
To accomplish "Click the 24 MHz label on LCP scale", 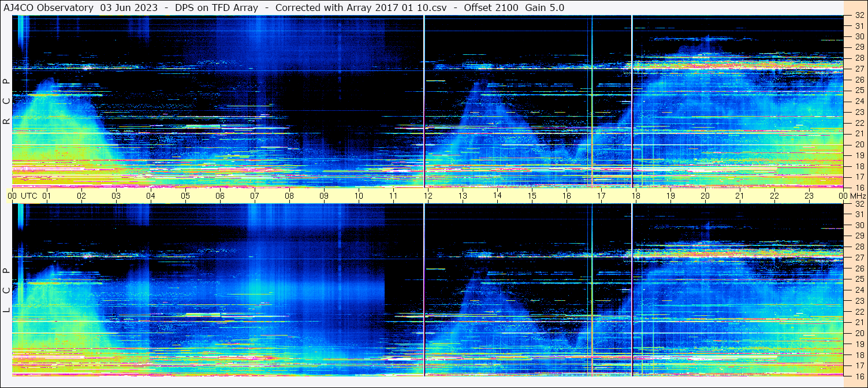I will [x=859, y=290].
